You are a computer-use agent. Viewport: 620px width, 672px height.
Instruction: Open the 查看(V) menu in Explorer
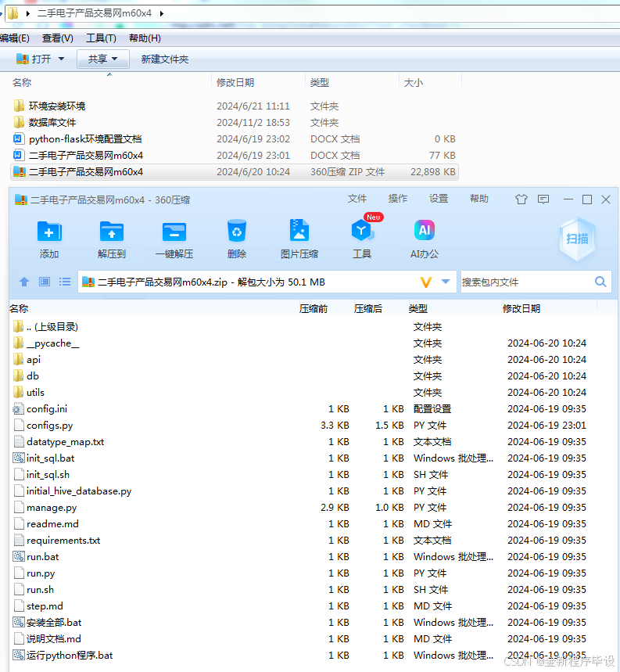58,38
